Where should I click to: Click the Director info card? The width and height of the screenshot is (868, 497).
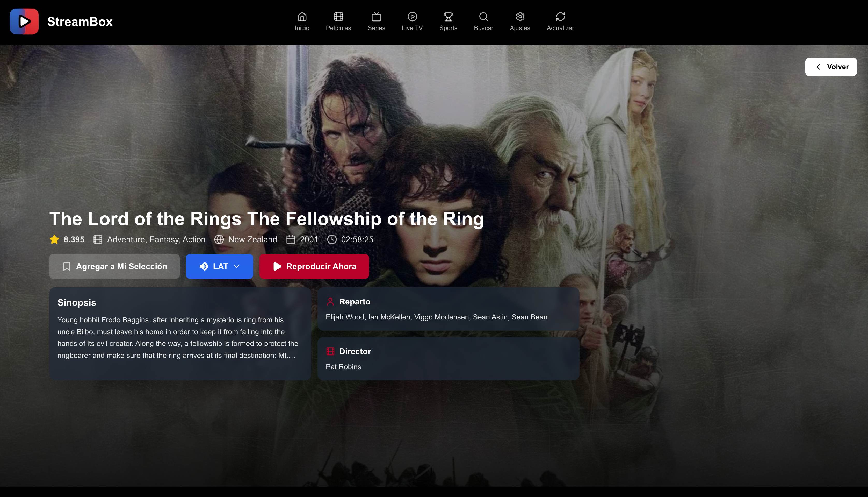(x=448, y=359)
